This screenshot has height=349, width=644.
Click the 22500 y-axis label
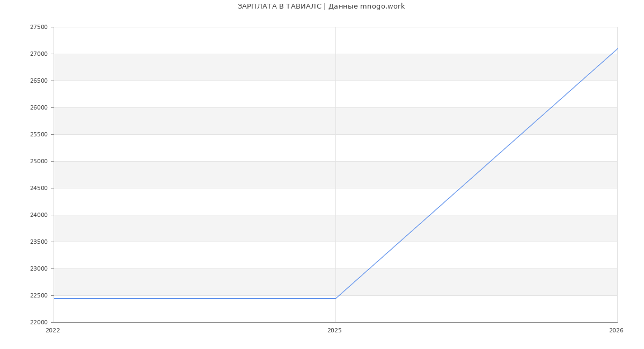(39, 296)
